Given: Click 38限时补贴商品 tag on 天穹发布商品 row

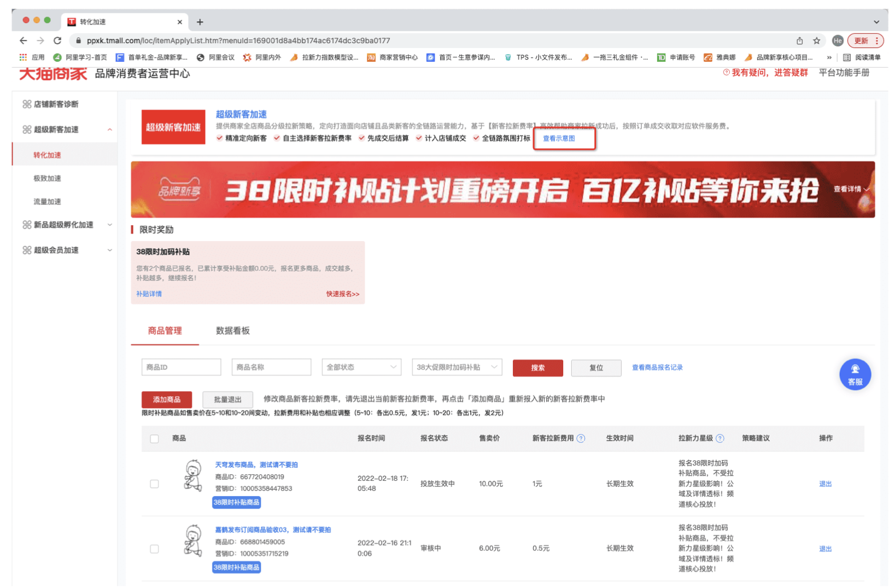Looking at the screenshot, I should tap(236, 502).
